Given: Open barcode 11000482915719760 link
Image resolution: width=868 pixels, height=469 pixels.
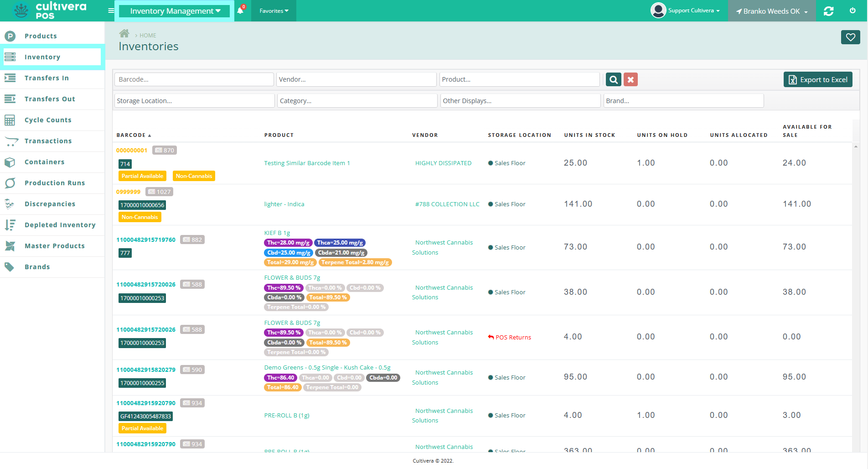Looking at the screenshot, I should 146,240.
